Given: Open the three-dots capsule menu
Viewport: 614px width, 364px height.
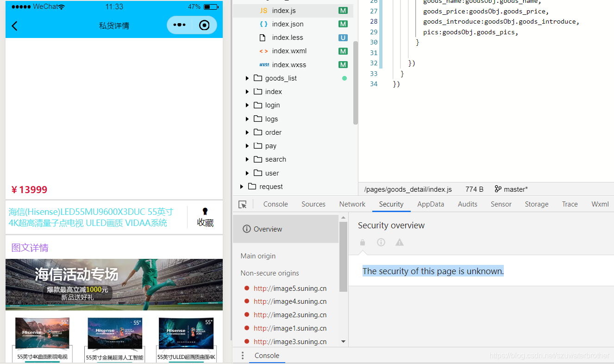Looking at the screenshot, I should pos(179,25).
